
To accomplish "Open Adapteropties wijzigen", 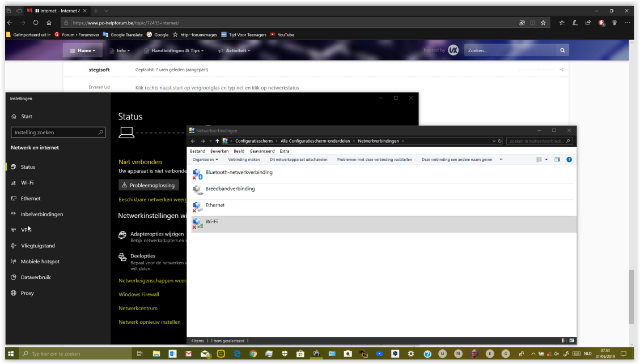I will [156, 234].
